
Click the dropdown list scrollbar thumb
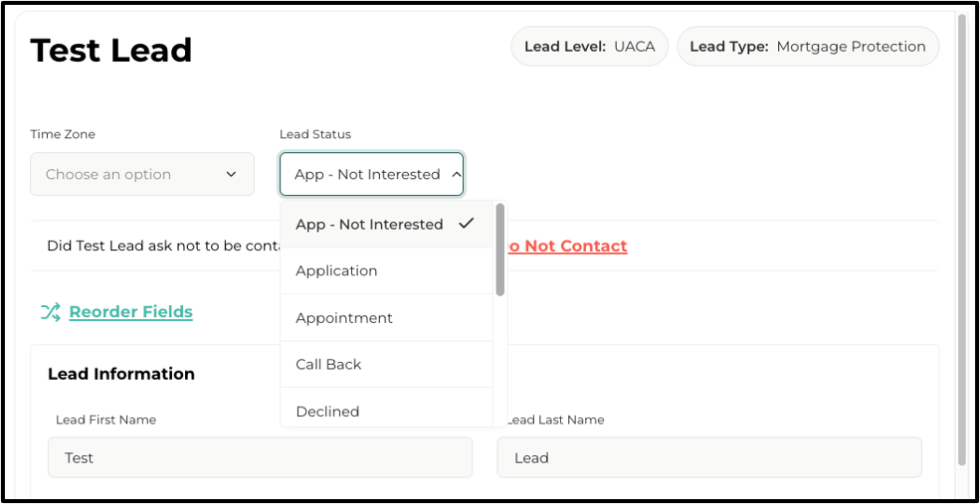pyautogui.click(x=500, y=250)
